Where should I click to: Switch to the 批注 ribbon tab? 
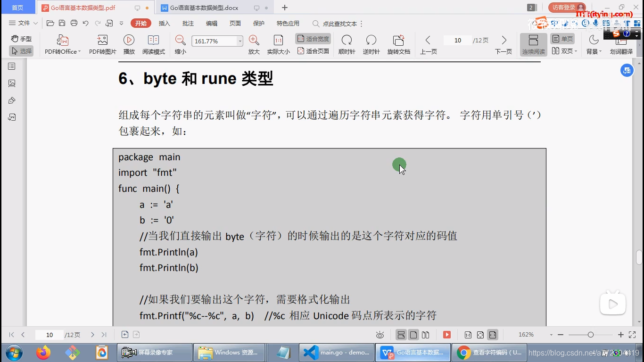(188, 23)
